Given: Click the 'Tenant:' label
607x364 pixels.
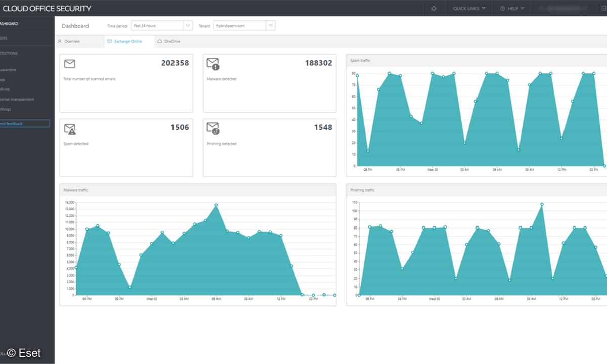Looking at the screenshot, I should 204,26.
